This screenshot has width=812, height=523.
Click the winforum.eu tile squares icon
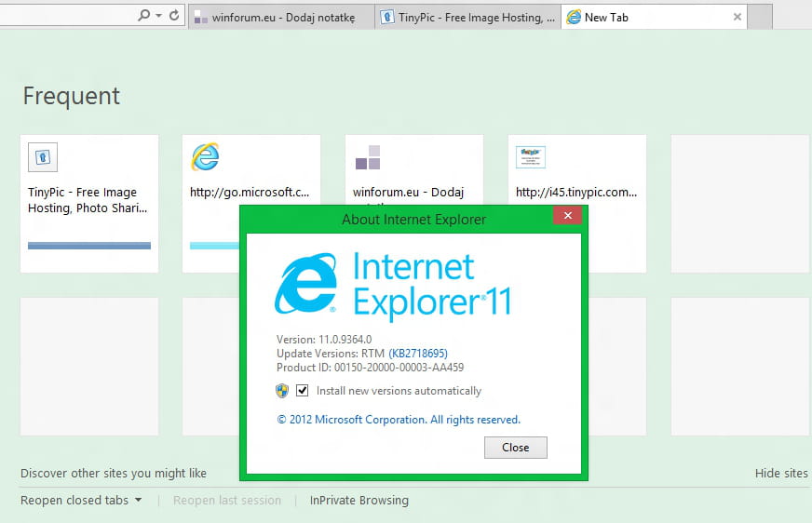367,158
